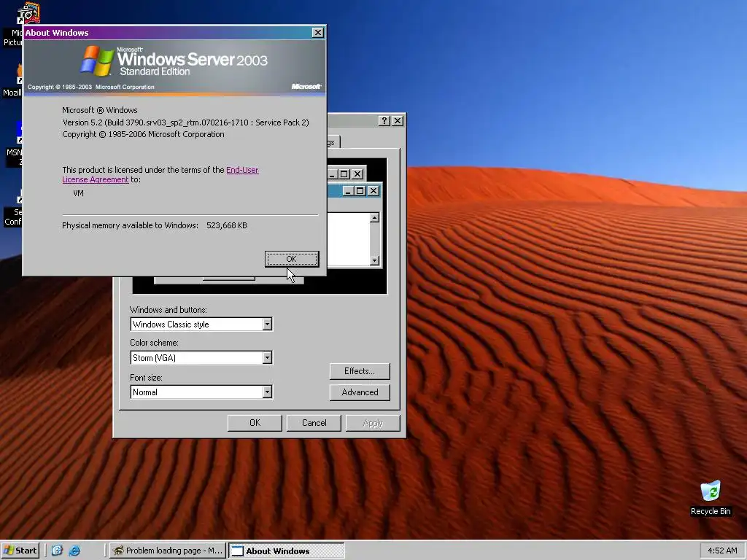Click the Effects... button
The width and height of the screenshot is (747, 560).
pyautogui.click(x=360, y=371)
